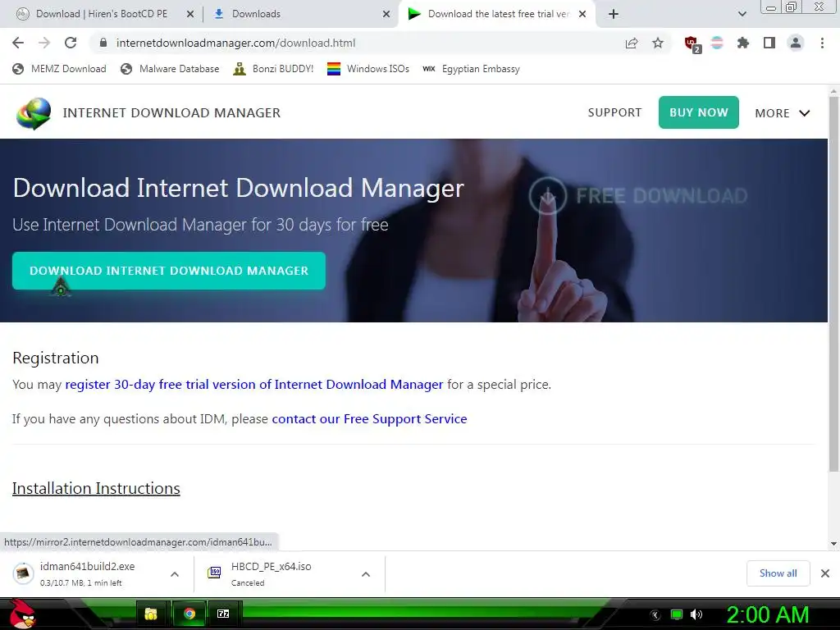This screenshot has width=840, height=630.
Task: Share this page icon in address bar
Action: tap(632, 43)
